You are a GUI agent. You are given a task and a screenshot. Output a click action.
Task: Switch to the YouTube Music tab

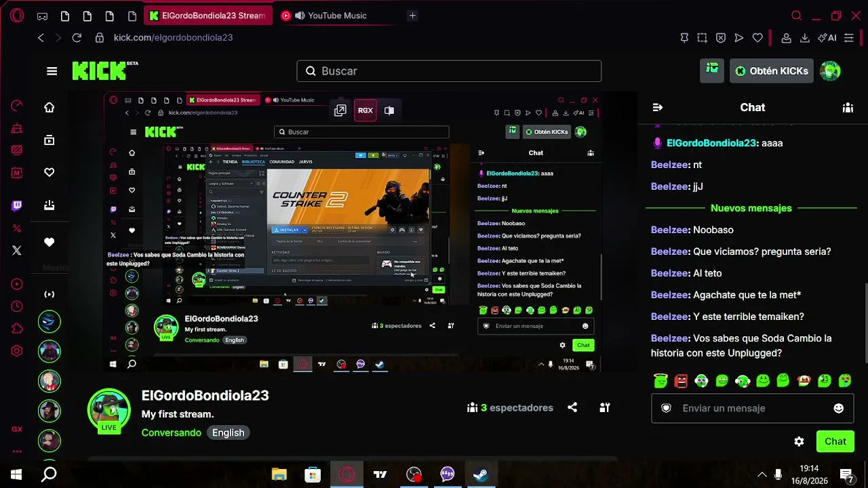337,16
